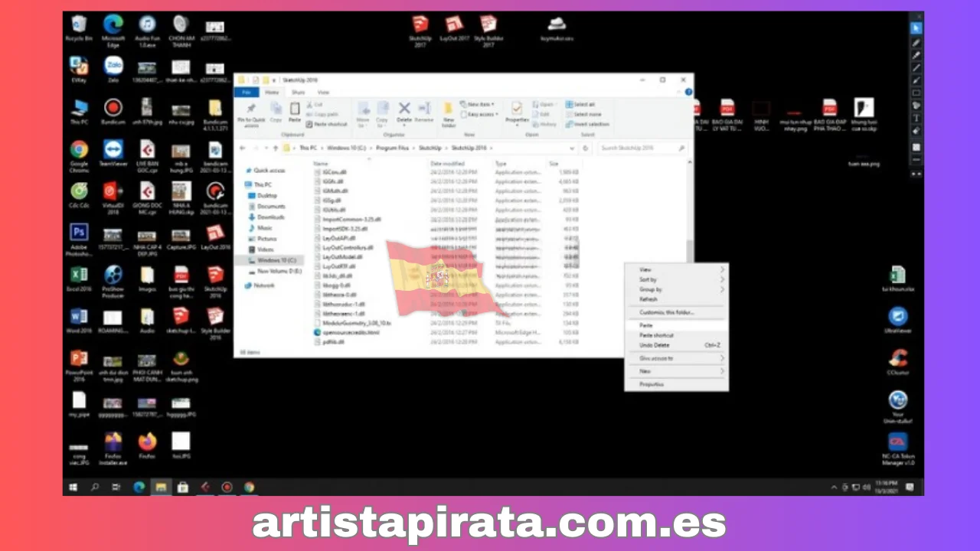Choose Undo Delete in context menu
This screenshot has height=551, width=980.
(676, 345)
